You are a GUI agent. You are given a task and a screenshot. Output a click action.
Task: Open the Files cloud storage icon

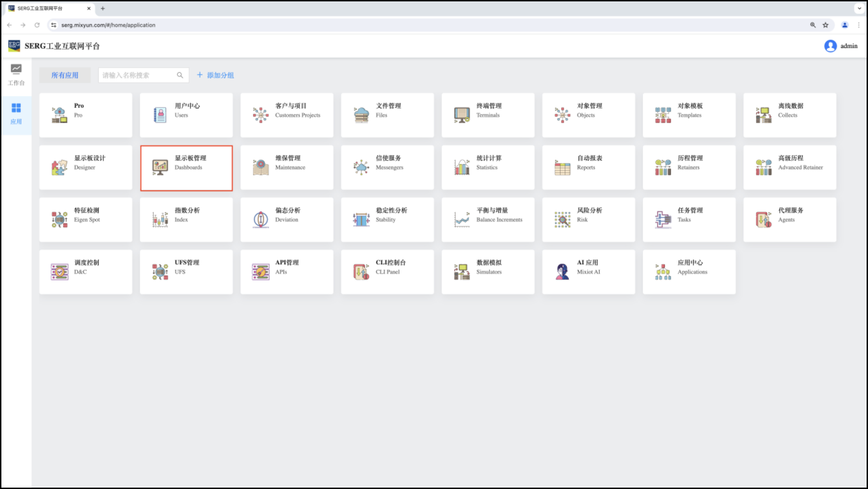point(361,115)
